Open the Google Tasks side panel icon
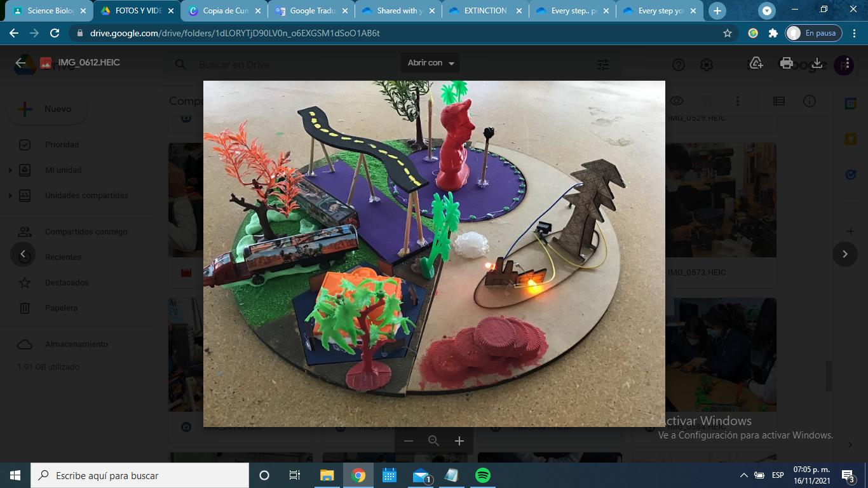The image size is (868, 488). (851, 175)
